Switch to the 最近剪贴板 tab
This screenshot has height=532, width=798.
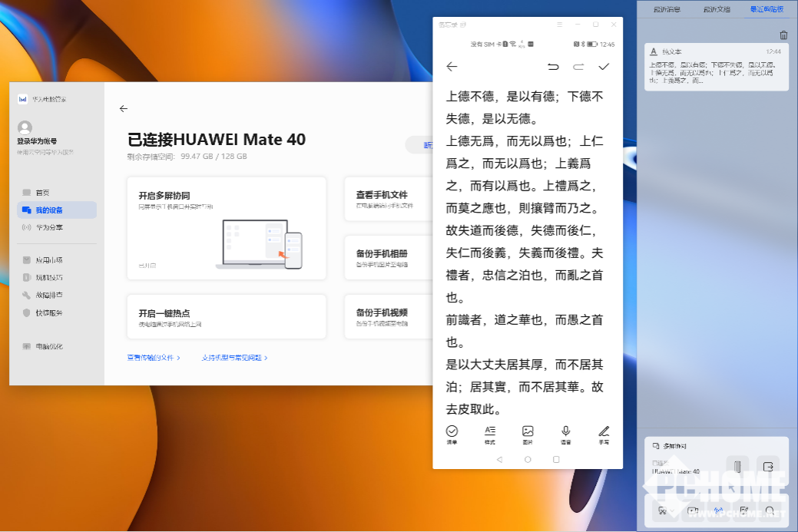[x=767, y=9]
